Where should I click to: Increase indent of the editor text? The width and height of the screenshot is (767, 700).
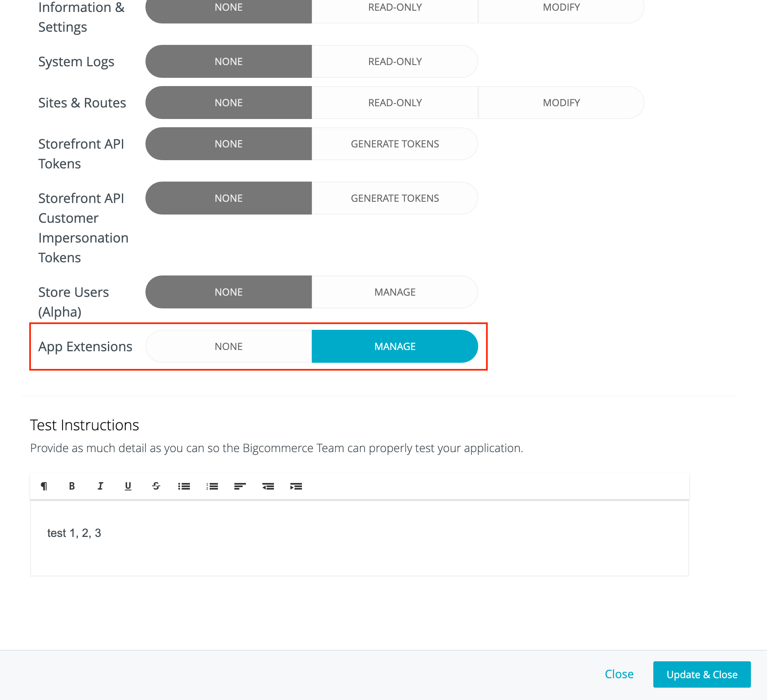(x=296, y=486)
